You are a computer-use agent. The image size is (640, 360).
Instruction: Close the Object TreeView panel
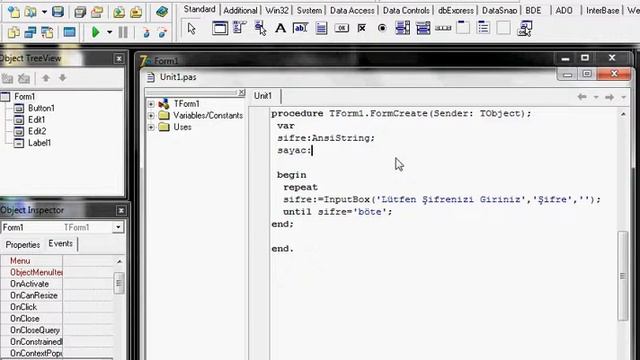[x=119, y=59]
